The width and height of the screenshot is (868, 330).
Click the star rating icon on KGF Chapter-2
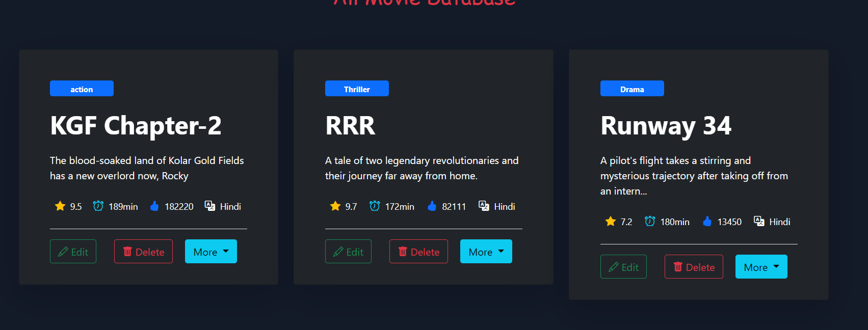click(x=60, y=206)
